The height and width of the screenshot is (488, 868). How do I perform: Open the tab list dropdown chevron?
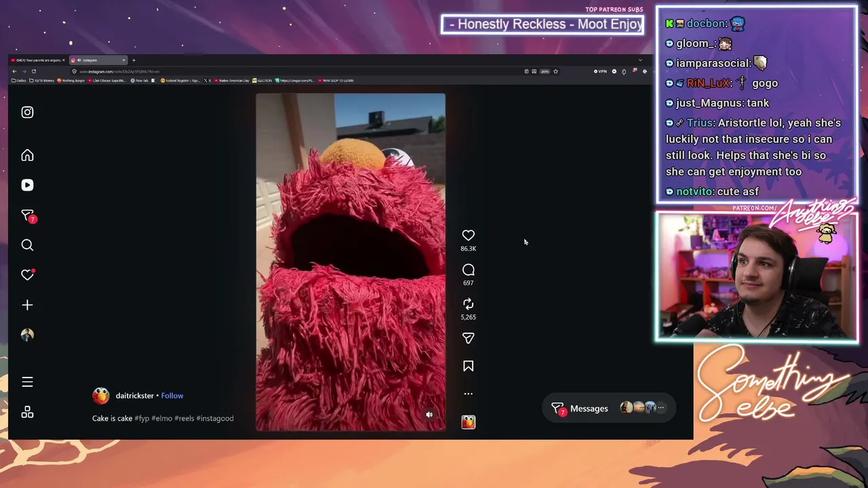pyautogui.click(x=640, y=60)
